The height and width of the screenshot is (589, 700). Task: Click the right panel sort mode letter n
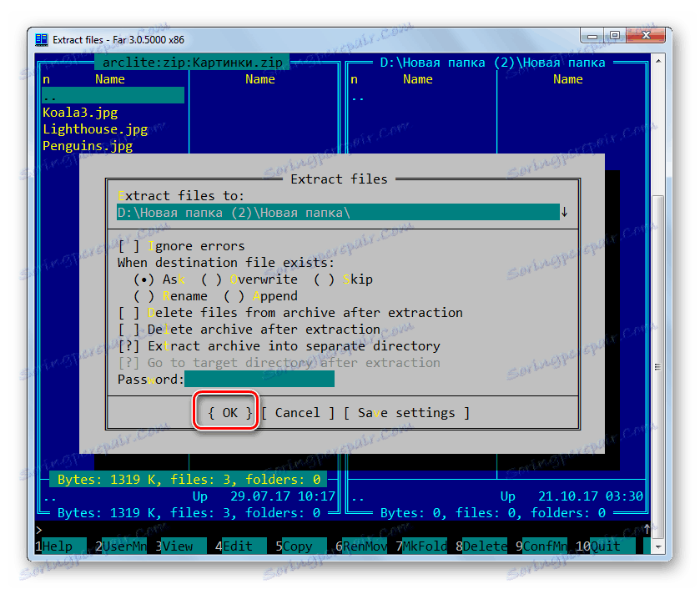point(354,79)
